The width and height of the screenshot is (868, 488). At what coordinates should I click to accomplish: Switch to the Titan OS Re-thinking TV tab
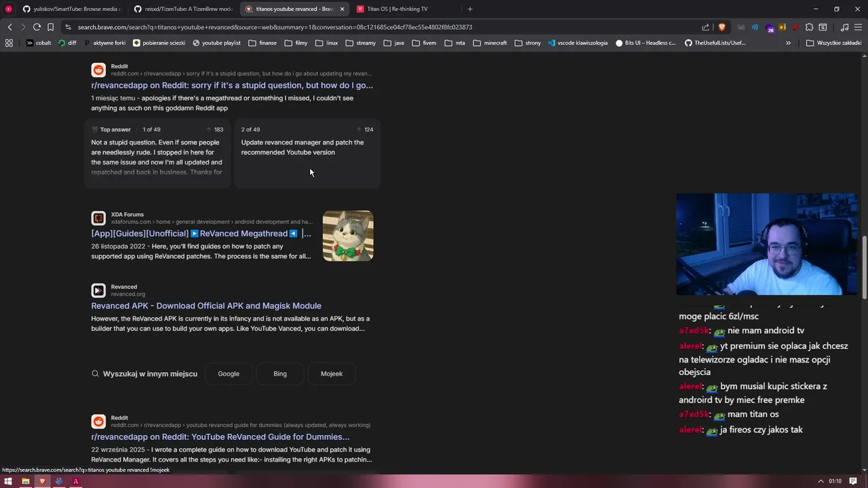tap(405, 9)
